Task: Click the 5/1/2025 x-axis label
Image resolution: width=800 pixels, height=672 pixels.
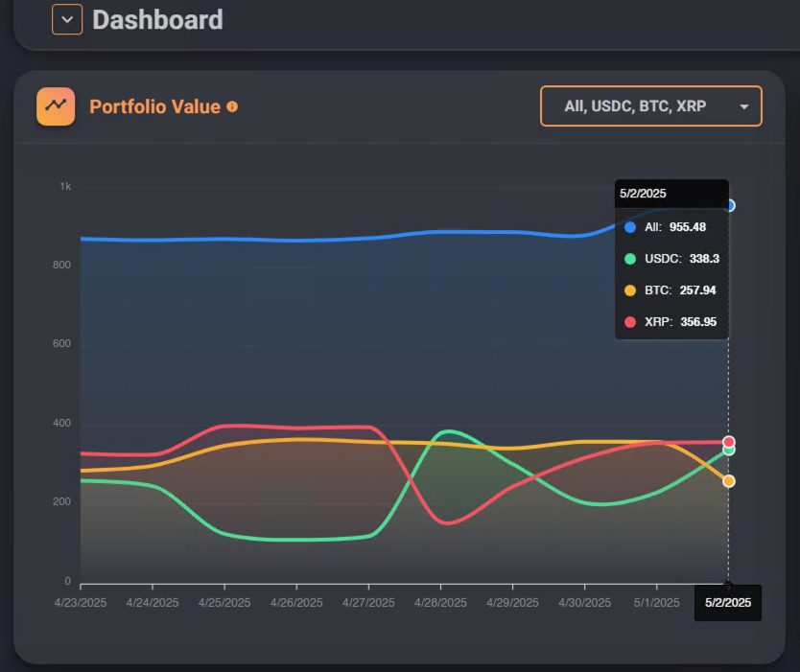Action: [x=657, y=603]
